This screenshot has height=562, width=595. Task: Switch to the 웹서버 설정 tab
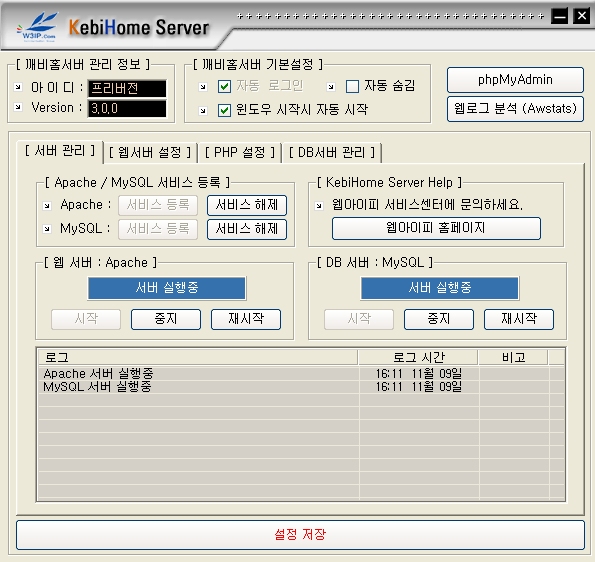tap(150, 153)
